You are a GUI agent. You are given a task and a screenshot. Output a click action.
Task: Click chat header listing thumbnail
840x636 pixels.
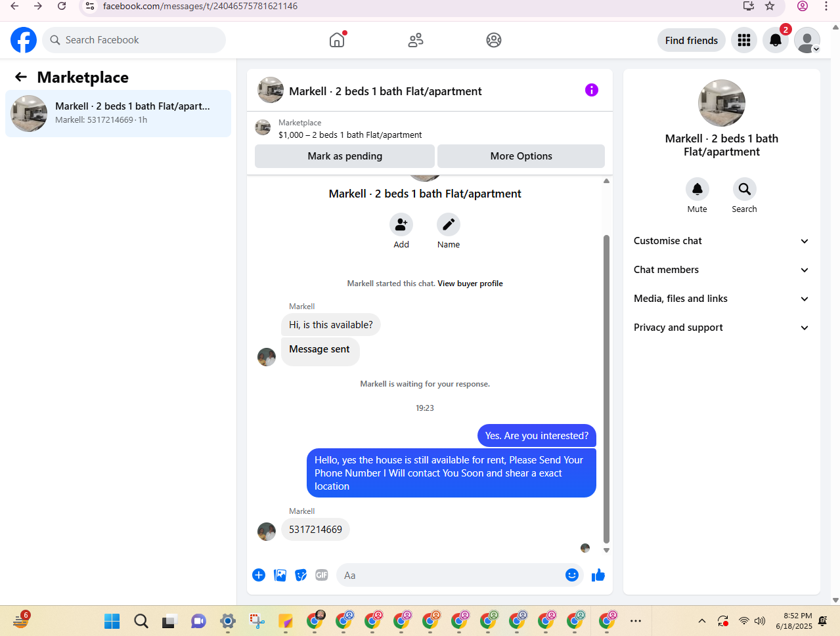pyautogui.click(x=271, y=90)
